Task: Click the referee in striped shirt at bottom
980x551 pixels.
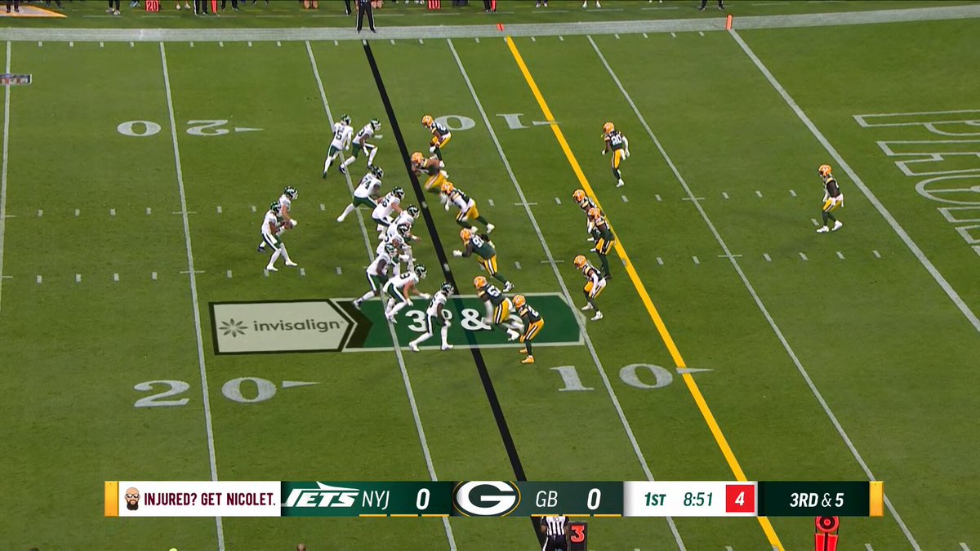Action: click(x=555, y=532)
